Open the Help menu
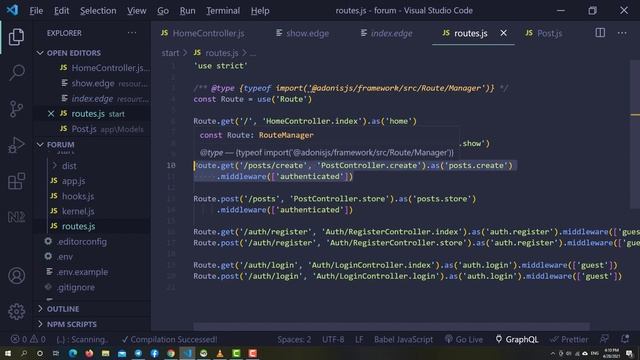 click(260, 11)
